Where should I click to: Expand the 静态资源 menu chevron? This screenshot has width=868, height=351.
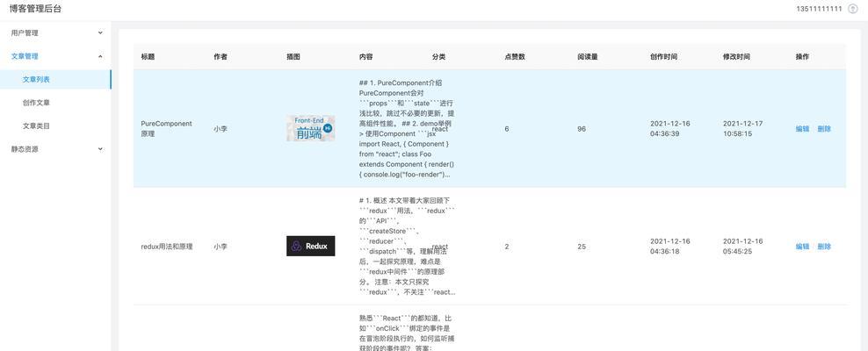click(100, 148)
